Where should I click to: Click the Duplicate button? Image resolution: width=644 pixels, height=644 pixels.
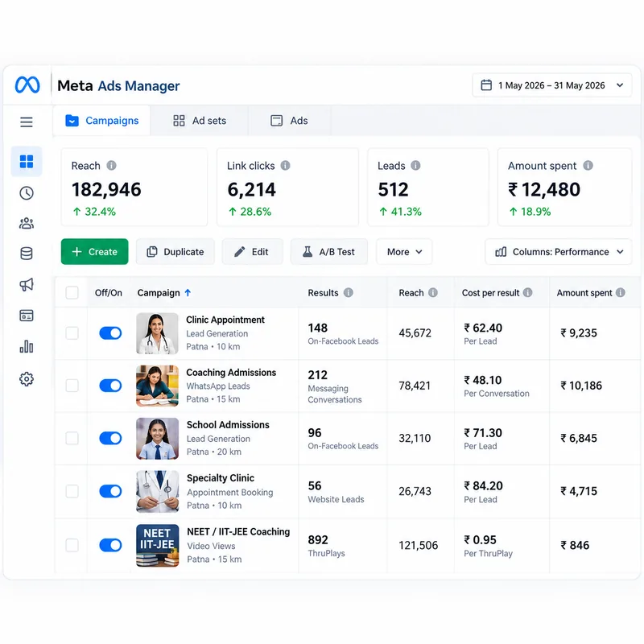(175, 252)
